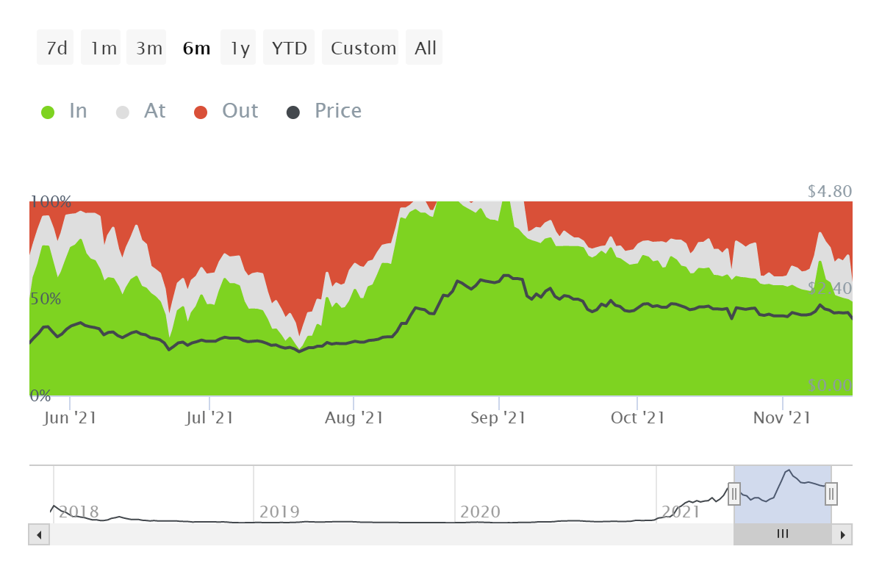The image size is (882, 588).
Task: Click the scrollbar right arrow
Action: [842, 534]
